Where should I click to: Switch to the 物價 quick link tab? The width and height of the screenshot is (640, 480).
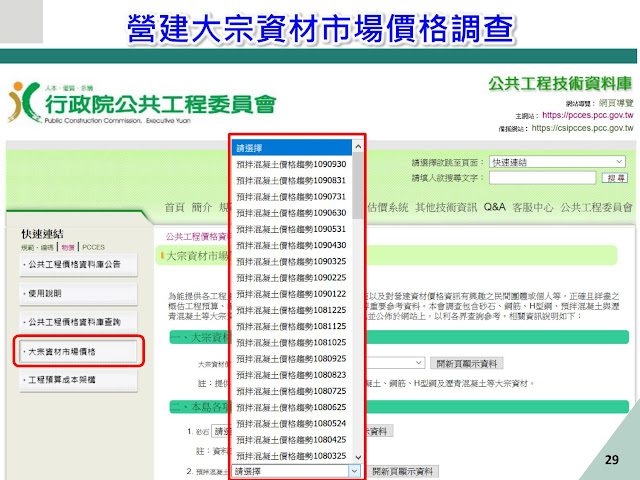click(x=68, y=247)
